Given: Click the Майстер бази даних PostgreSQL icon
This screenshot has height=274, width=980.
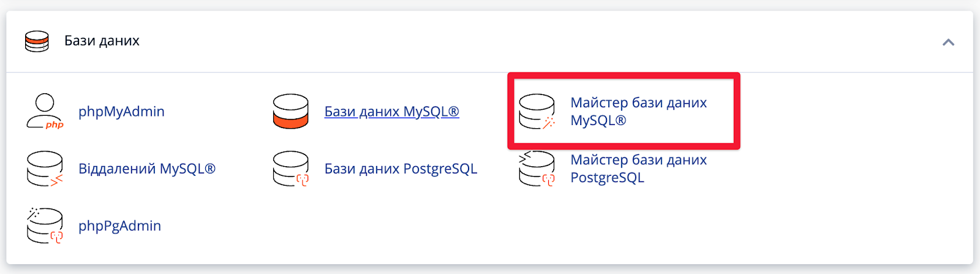Looking at the screenshot, I should click(x=537, y=169).
